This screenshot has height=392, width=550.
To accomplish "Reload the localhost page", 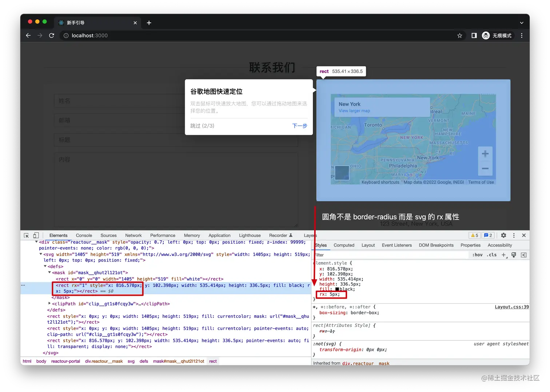I will tap(52, 36).
